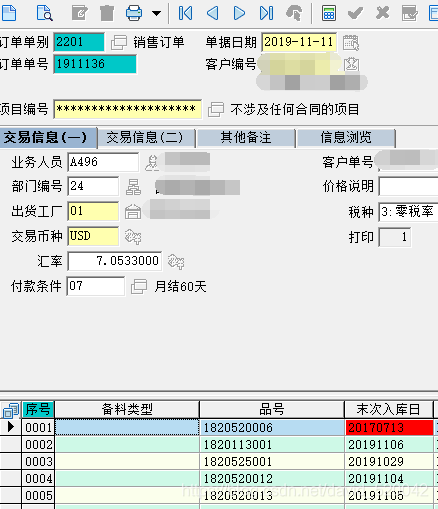Open salesperson lookup icon beside A496

point(152,163)
